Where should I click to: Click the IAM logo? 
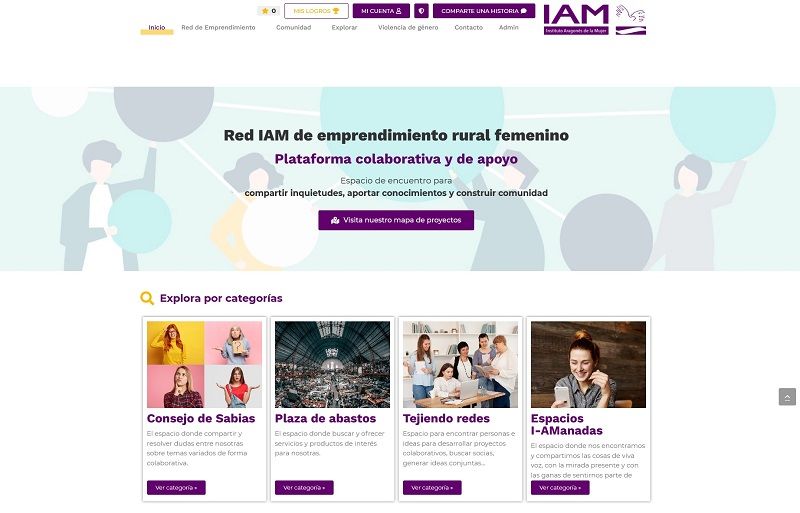[x=595, y=19]
